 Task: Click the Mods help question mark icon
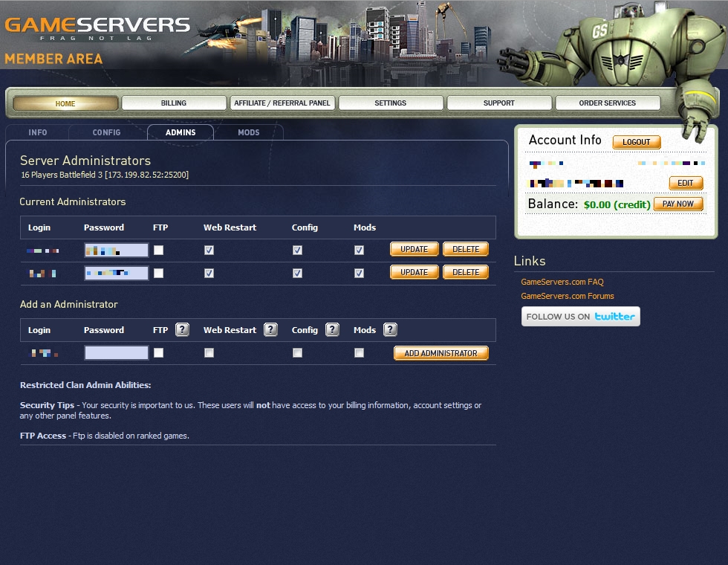click(391, 330)
